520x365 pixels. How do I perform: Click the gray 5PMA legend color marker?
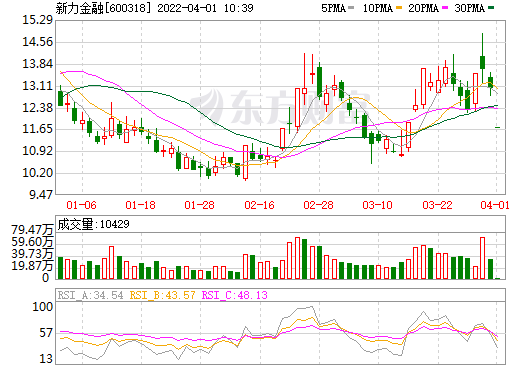[x=351, y=8]
